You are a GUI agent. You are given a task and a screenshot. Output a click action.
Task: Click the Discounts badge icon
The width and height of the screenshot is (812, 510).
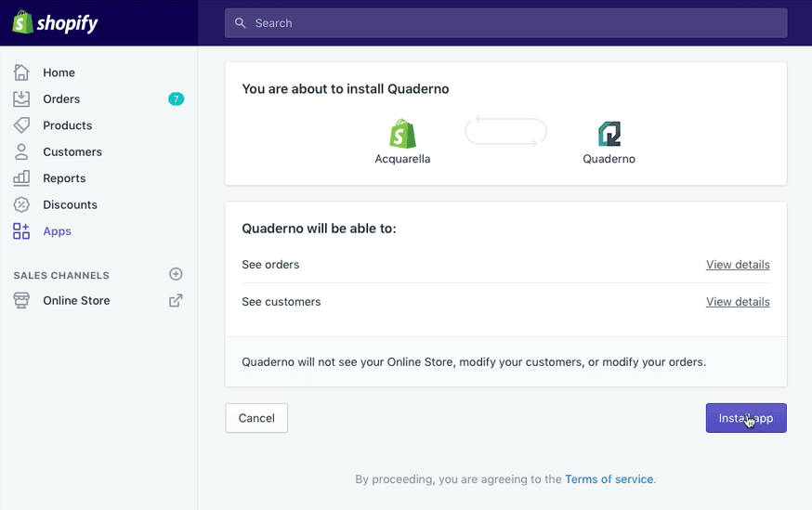(x=21, y=204)
